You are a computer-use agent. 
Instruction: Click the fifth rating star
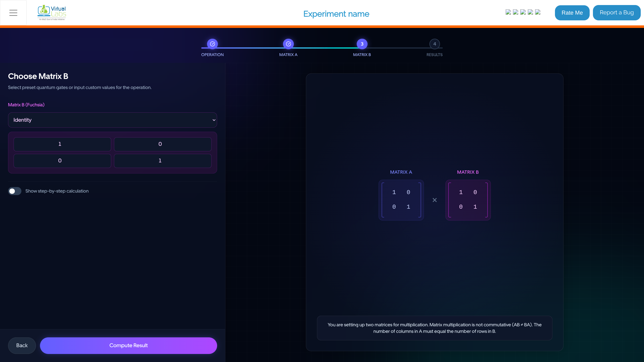tap(538, 12)
